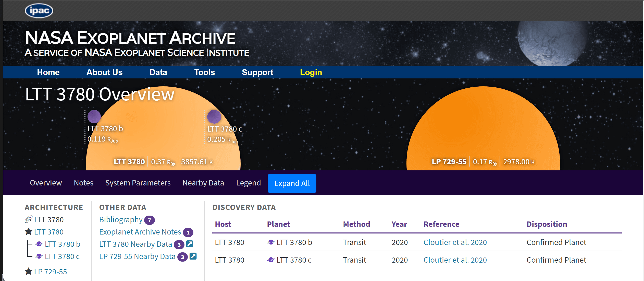Jump to the Nearby Data section

pos(203,183)
